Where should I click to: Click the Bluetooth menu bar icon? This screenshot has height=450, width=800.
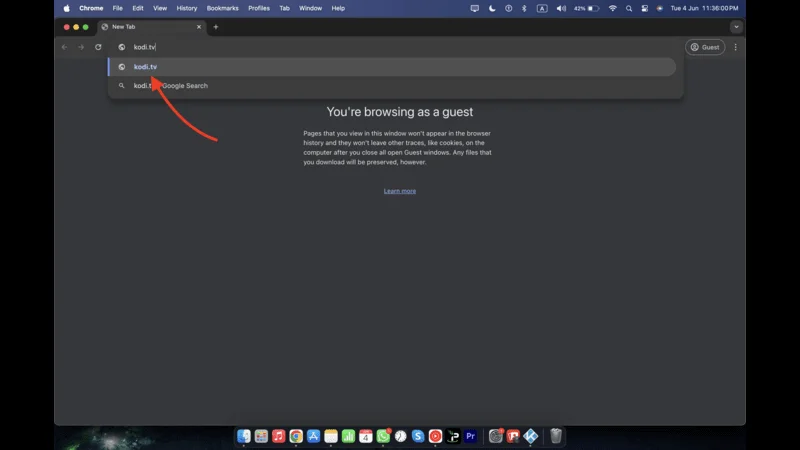524,8
